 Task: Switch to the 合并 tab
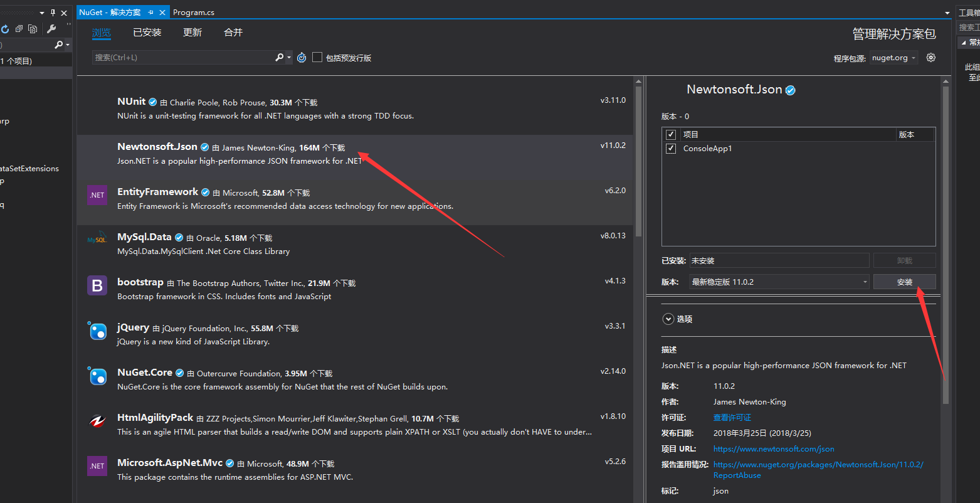pyautogui.click(x=233, y=33)
